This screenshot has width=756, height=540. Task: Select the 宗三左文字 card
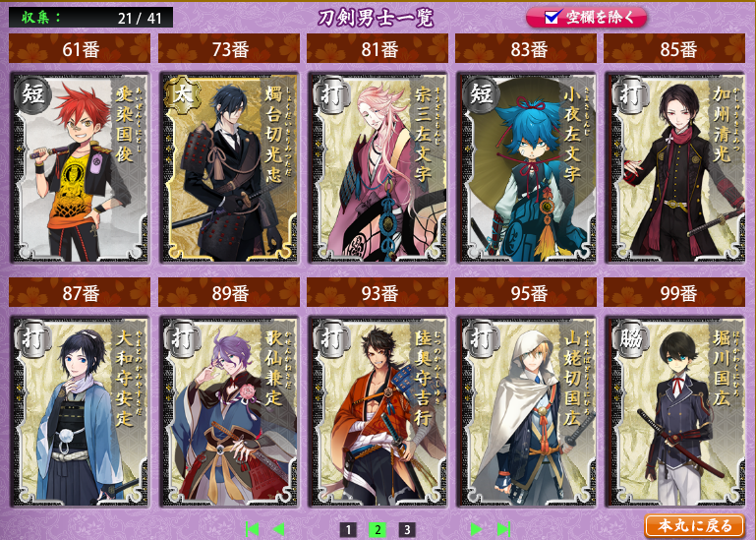[378, 167]
